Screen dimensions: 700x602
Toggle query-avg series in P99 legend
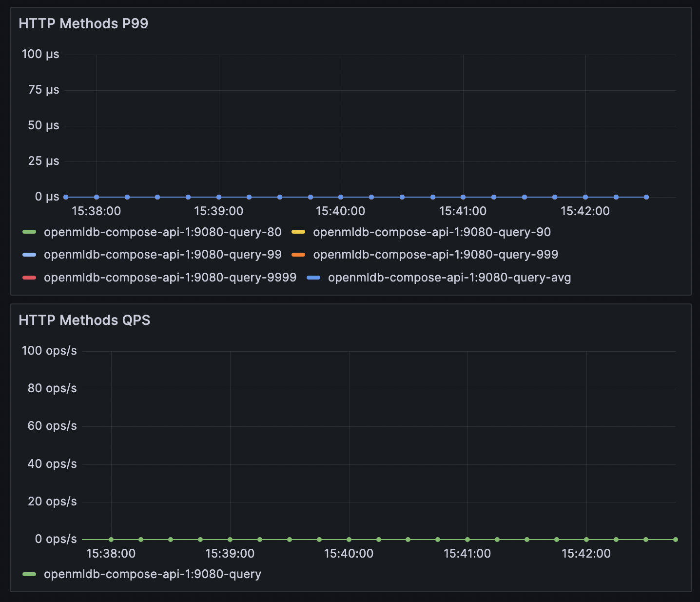(x=449, y=277)
